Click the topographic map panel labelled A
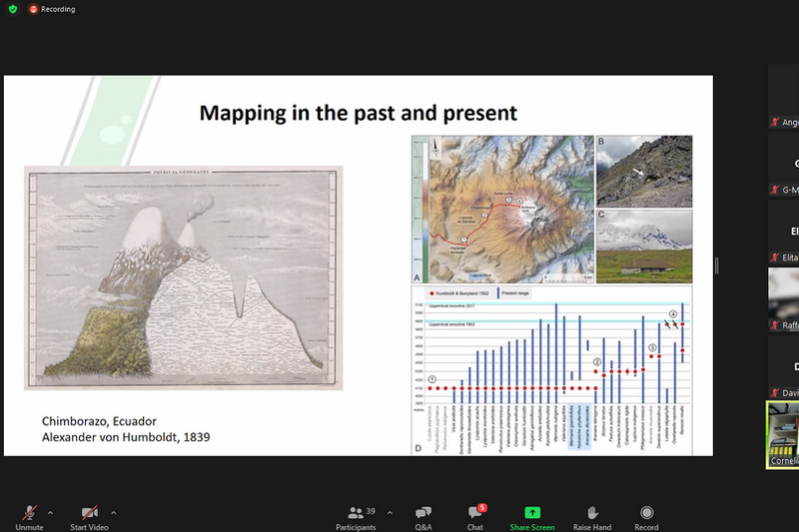 (x=502, y=210)
